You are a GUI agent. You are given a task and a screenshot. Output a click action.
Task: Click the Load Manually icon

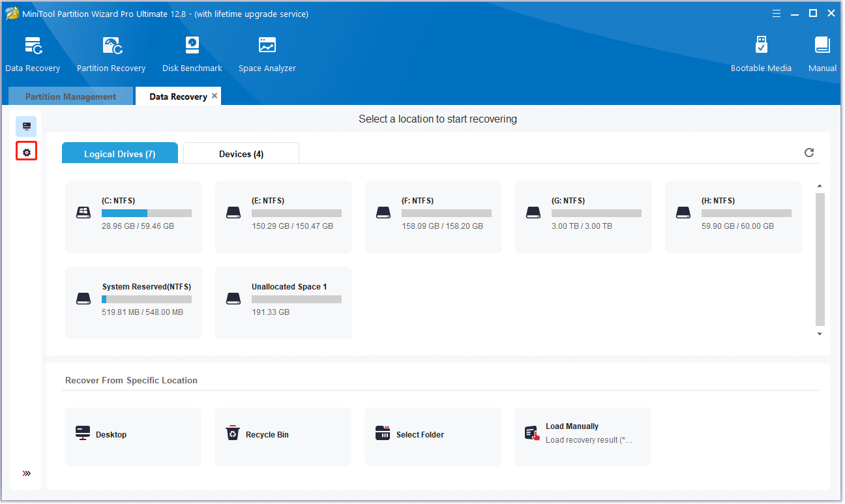(532, 434)
